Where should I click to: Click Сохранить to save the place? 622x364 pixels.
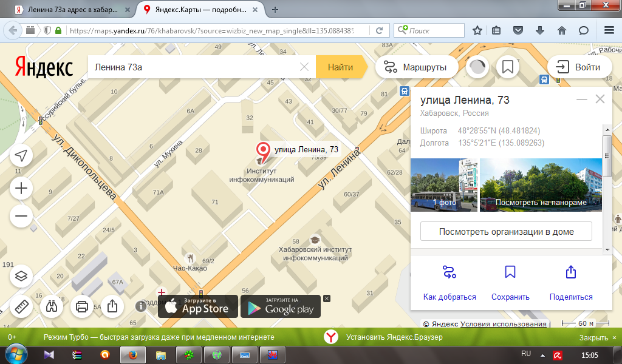pyautogui.click(x=510, y=283)
